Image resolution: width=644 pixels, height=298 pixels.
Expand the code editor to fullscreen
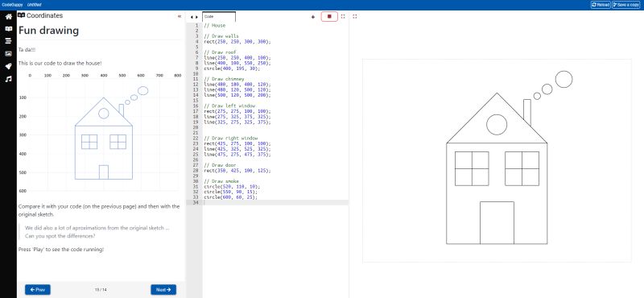pyautogui.click(x=343, y=16)
